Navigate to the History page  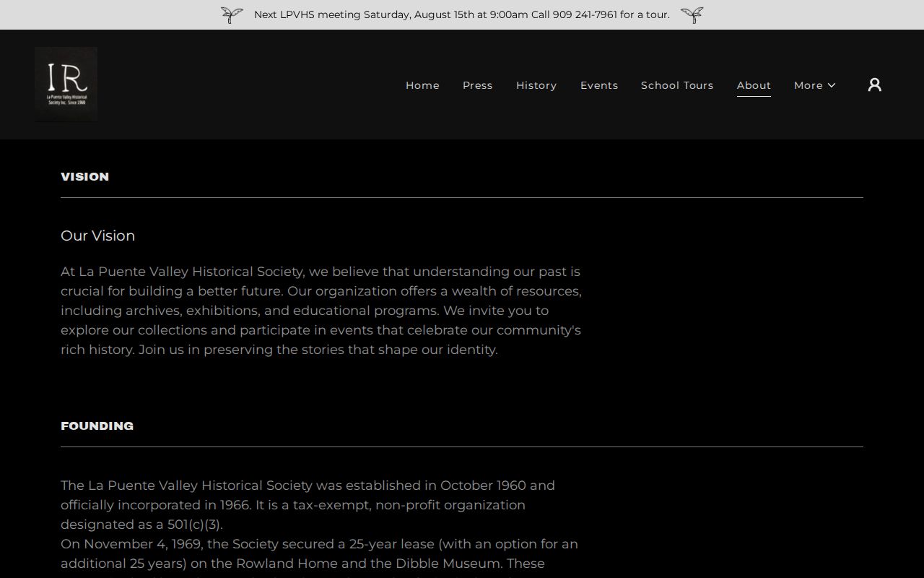pyautogui.click(x=536, y=85)
